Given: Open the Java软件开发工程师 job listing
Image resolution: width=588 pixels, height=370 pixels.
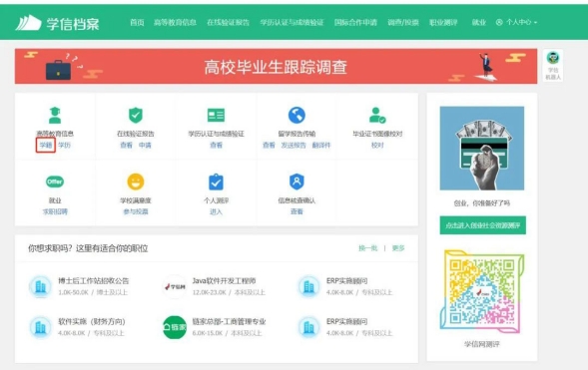Looking at the screenshot, I should (x=224, y=281).
